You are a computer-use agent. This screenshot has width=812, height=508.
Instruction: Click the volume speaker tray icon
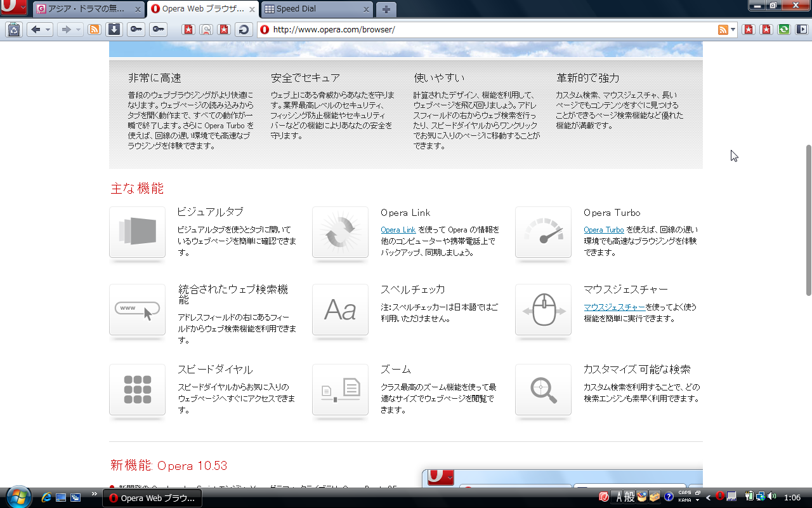point(772,497)
